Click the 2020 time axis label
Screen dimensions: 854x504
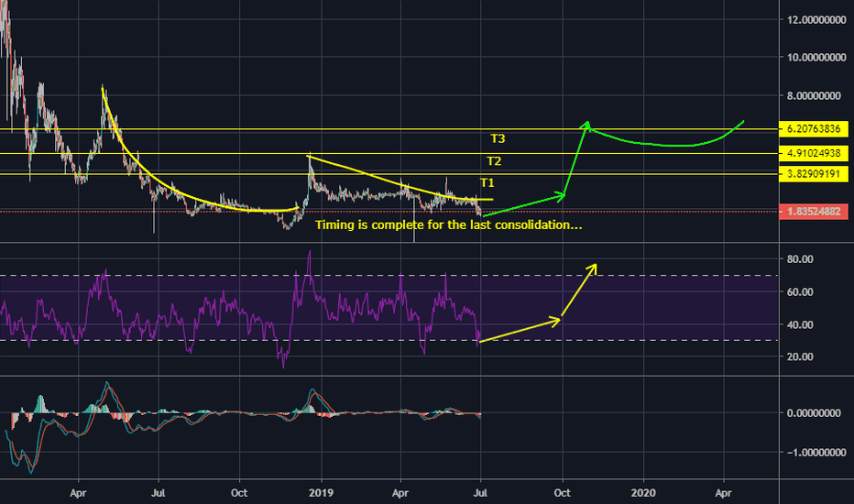click(643, 493)
